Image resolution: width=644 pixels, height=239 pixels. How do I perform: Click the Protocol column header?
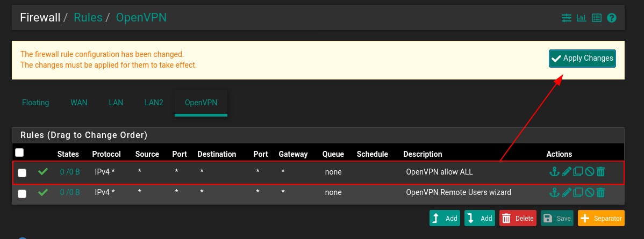pos(106,154)
